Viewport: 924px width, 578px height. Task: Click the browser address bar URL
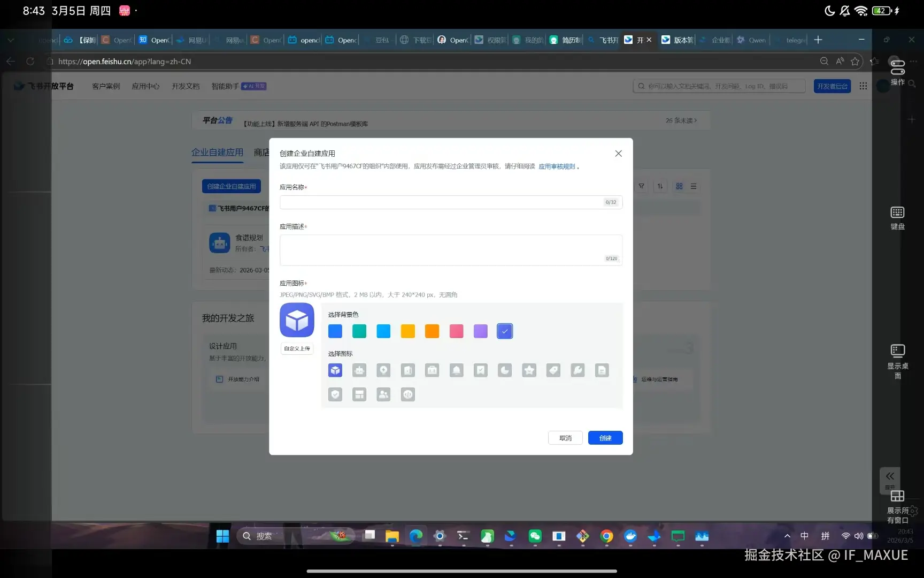tap(125, 62)
